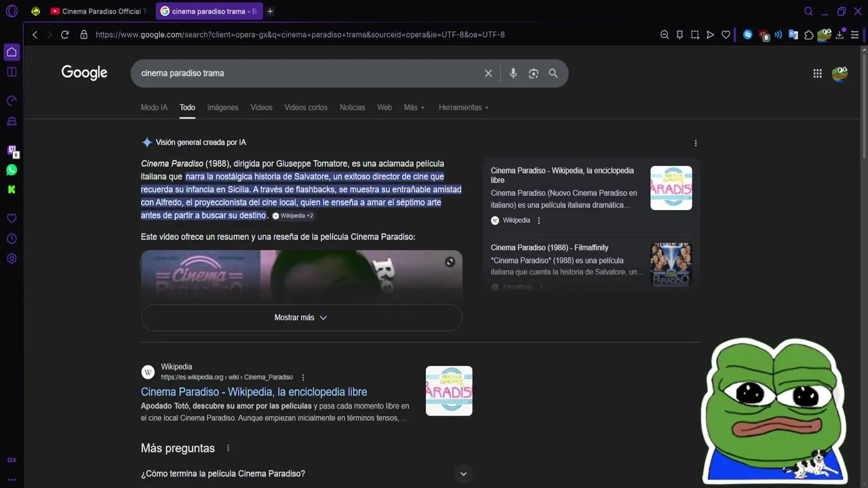Open Easy Setup sliders icon
Viewport: 868px width, 488px height.
854,35
